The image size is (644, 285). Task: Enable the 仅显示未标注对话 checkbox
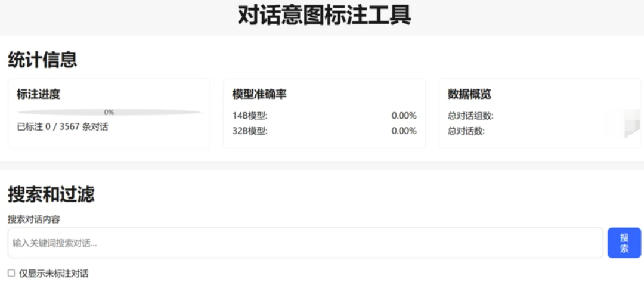click(x=11, y=273)
